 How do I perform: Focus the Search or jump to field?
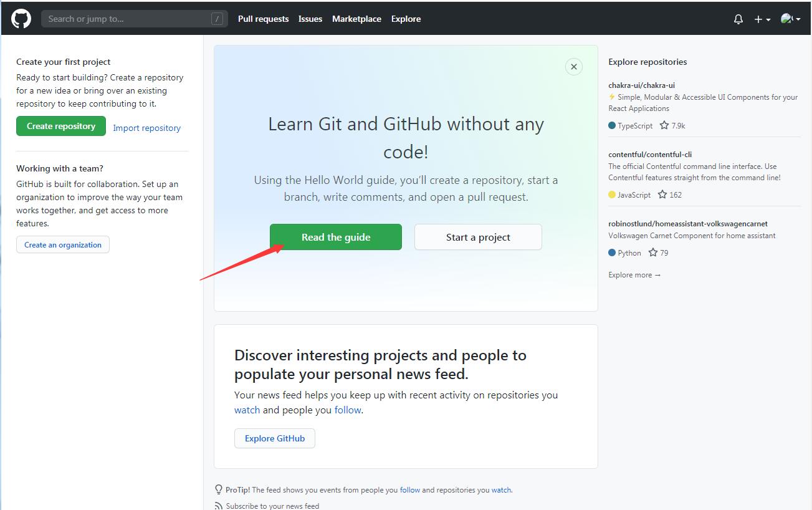click(x=135, y=19)
